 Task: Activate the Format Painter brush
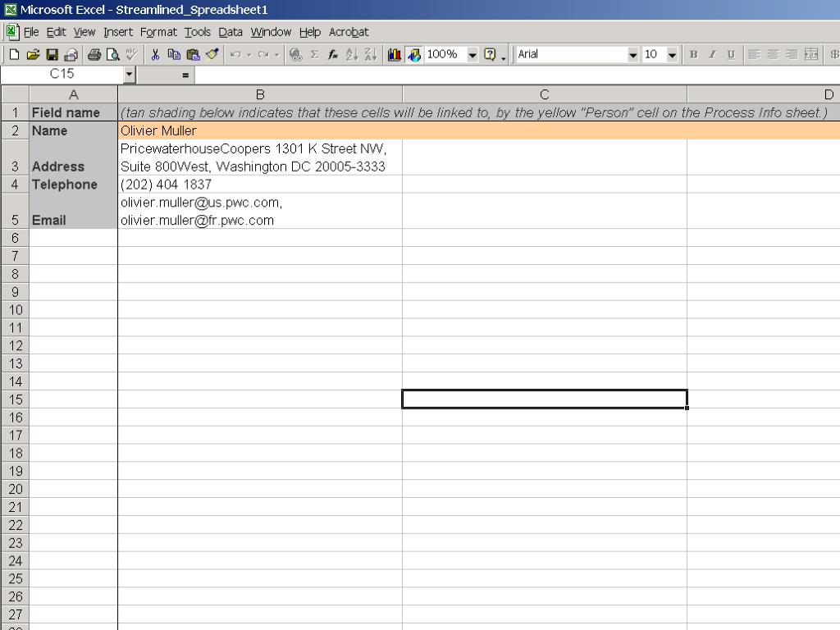[212, 54]
